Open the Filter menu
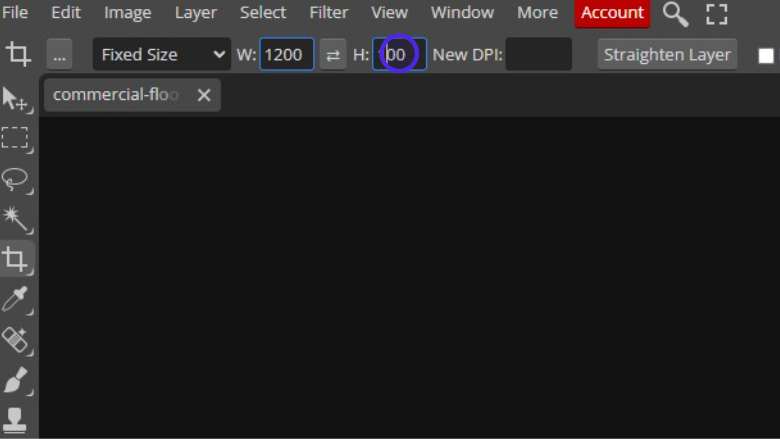780x439 pixels. [329, 12]
